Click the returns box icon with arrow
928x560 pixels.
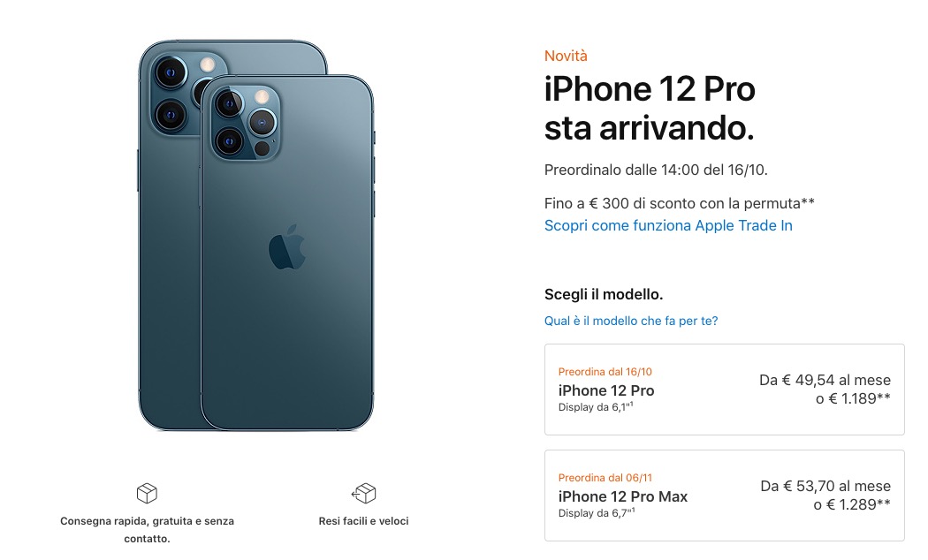pyautogui.click(x=363, y=493)
